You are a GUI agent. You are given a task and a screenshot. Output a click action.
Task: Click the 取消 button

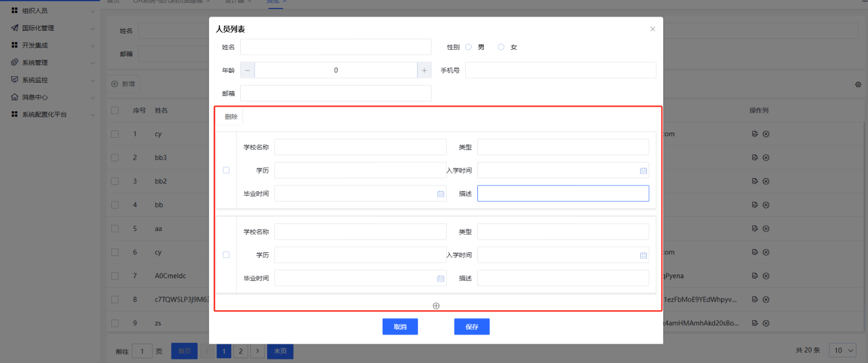400,327
